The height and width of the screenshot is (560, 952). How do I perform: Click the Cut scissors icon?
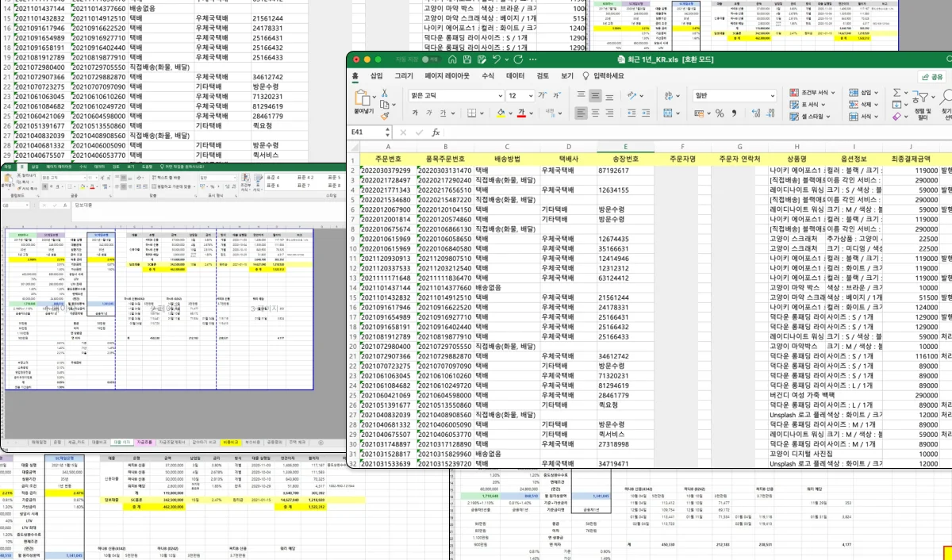[385, 94]
